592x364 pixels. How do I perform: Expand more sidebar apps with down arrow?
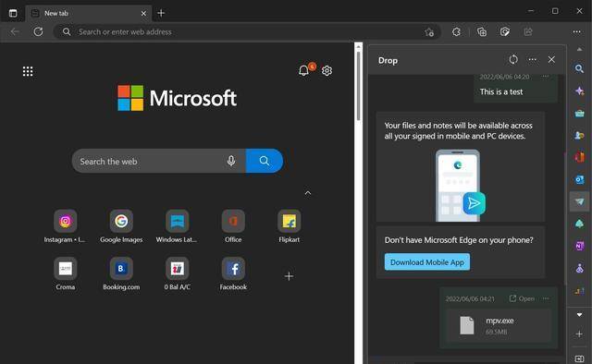click(x=579, y=315)
